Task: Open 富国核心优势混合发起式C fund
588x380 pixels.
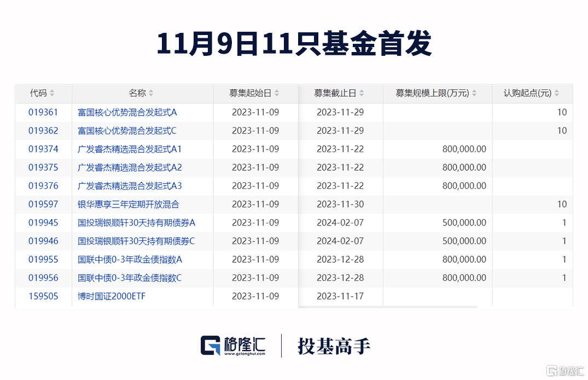Action: (x=127, y=131)
